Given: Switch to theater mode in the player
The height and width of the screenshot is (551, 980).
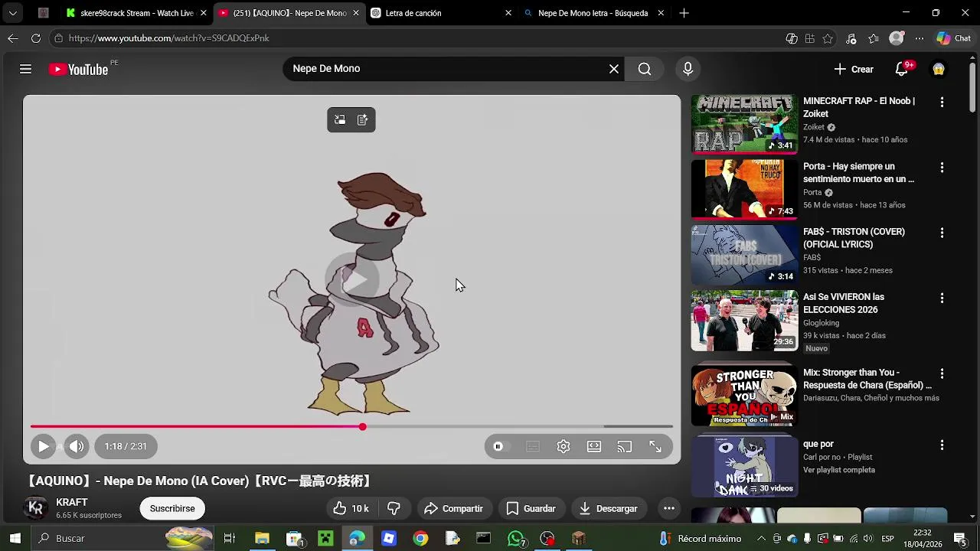Looking at the screenshot, I should 594,446.
